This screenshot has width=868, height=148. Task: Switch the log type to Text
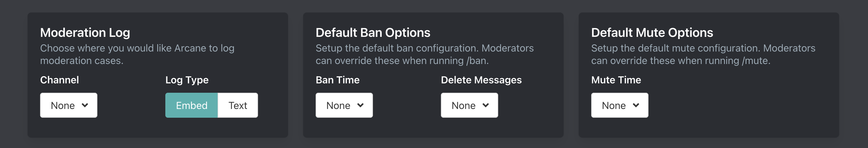tap(238, 105)
